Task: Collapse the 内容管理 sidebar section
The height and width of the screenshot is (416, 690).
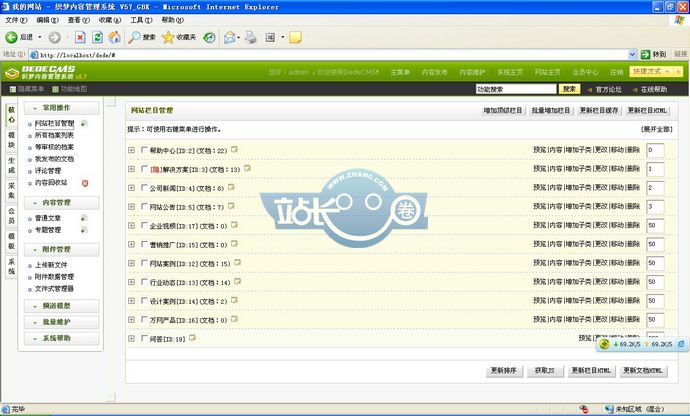Action: pos(61,202)
